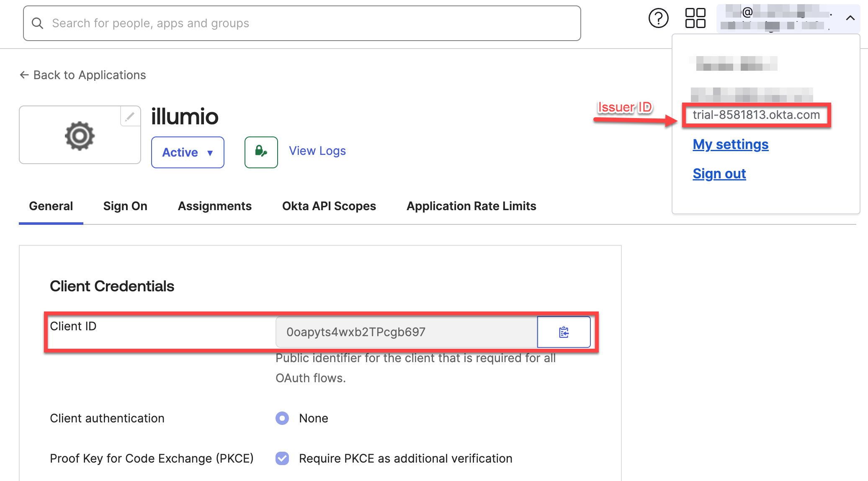Screen dimensions: 868x481
Task: Click the Client Credentials heading
Action: click(112, 286)
